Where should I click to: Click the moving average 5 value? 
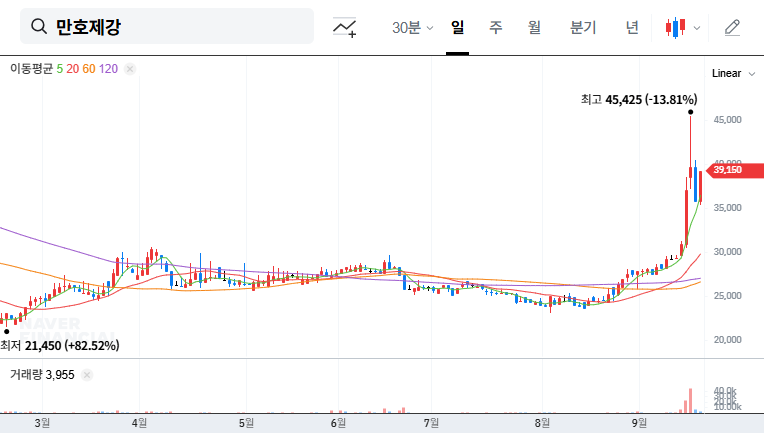pyautogui.click(x=59, y=69)
